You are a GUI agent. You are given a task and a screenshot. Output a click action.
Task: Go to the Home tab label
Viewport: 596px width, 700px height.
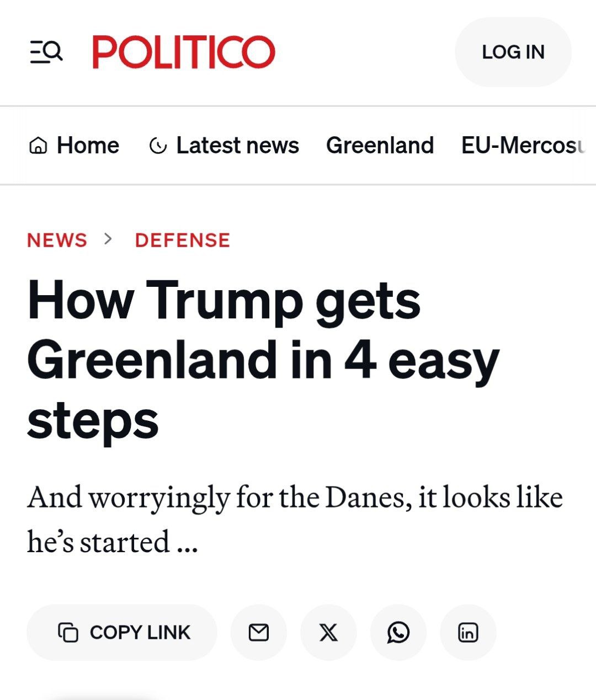point(88,146)
